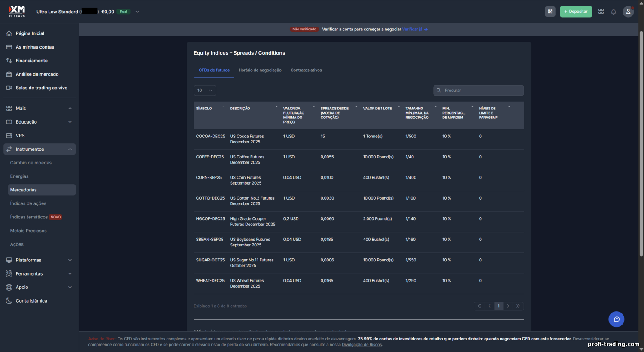Click the XM logo
The image size is (644, 352).
[17, 11]
